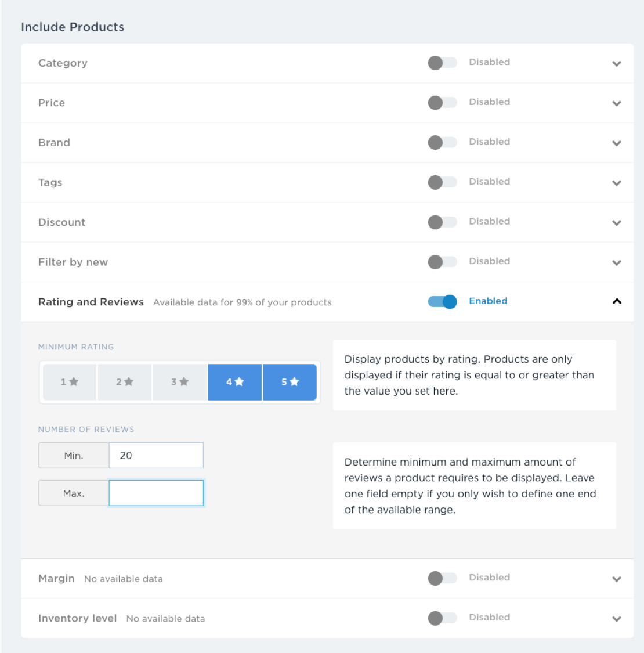644x653 pixels.
Task: Enable the Tags filter toggle
Action: tap(442, 182)
